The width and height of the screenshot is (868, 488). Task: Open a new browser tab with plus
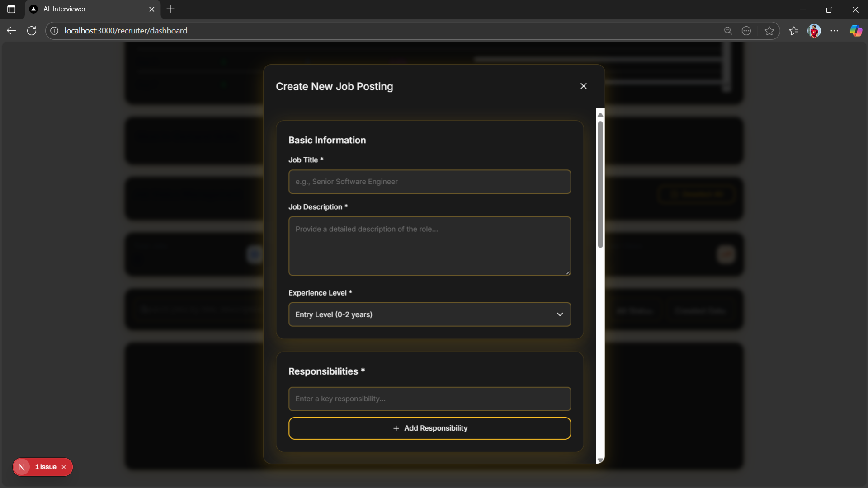(x=170, y=9)
